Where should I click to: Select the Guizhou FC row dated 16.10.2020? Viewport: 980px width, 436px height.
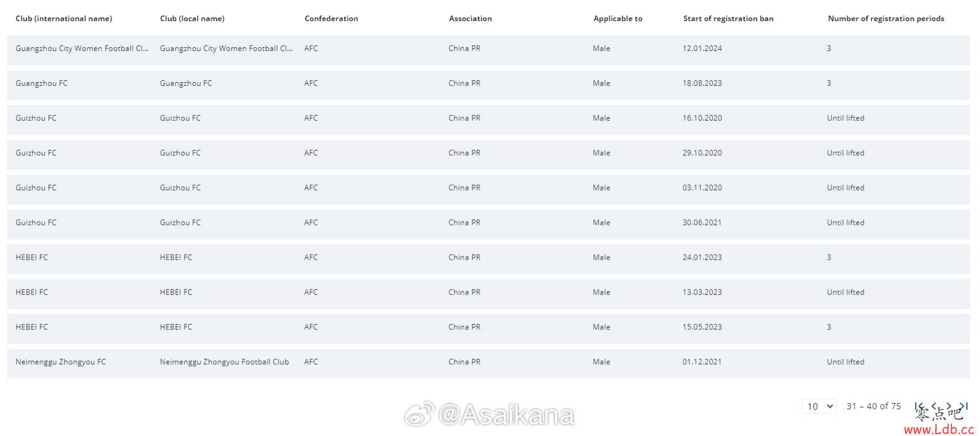point(488,120)
